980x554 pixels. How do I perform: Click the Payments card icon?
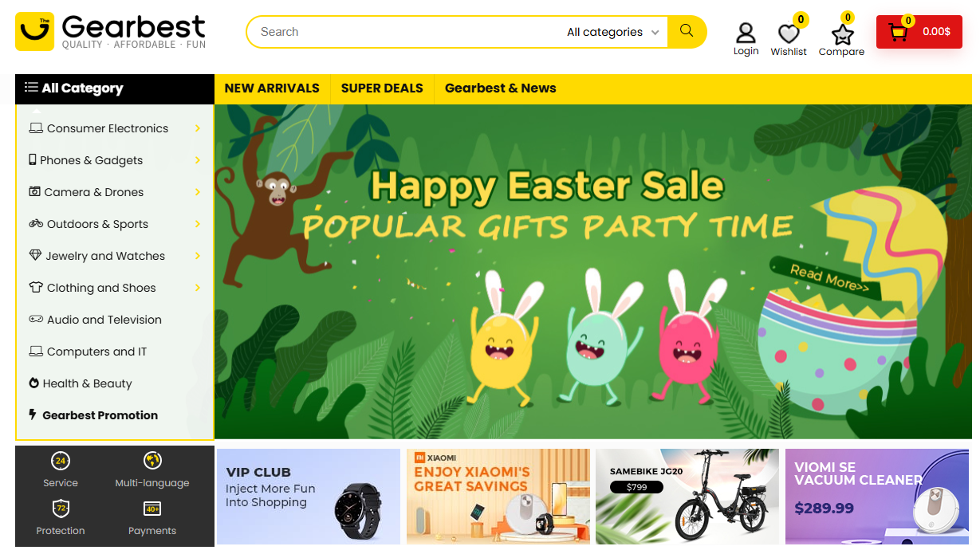[152, 509]
